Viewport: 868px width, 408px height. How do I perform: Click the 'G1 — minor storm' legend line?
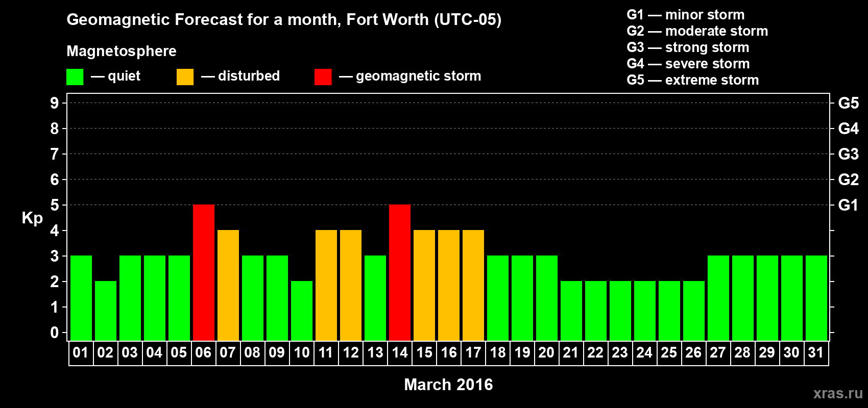pyautogui.click(x=686, y=15)
